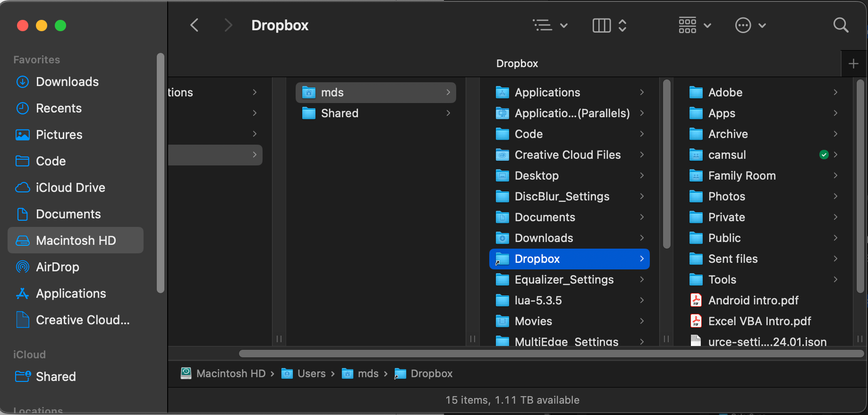Viewport: 868px width, 415px height.
Task: Open iCloud Drive in sidebar
Action: [76, 188]
